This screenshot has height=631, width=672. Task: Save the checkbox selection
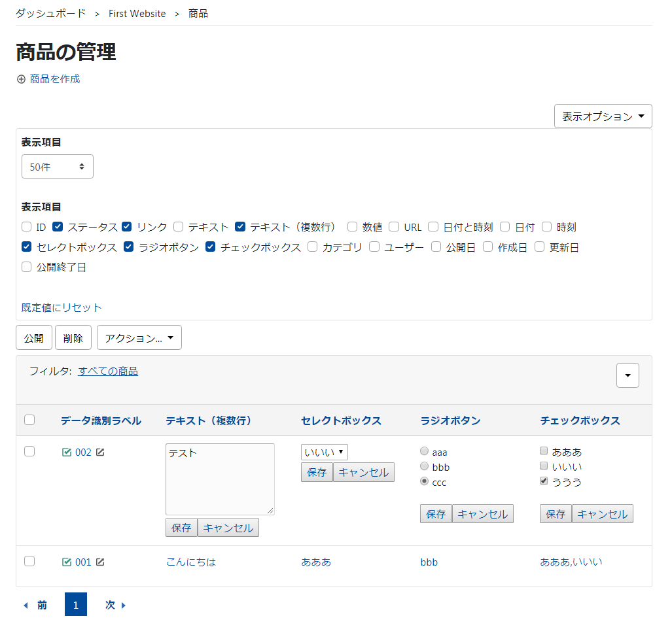click(556, 513)
